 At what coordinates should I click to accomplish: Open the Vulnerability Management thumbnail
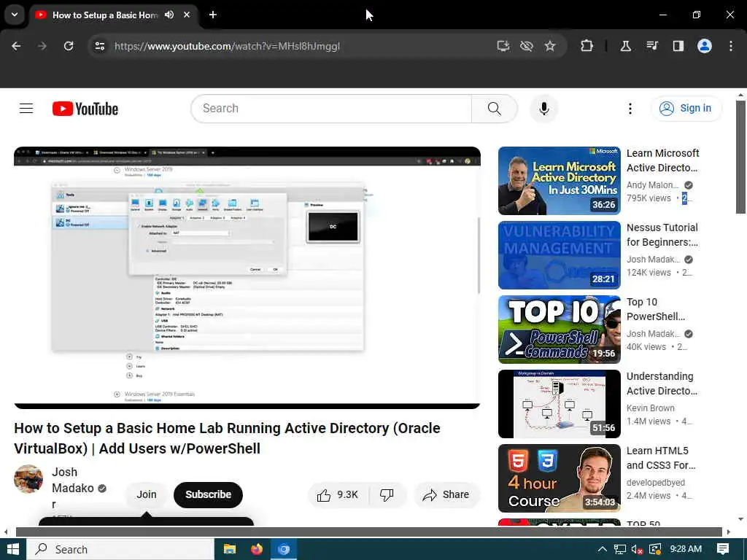[x=560, y=255]
